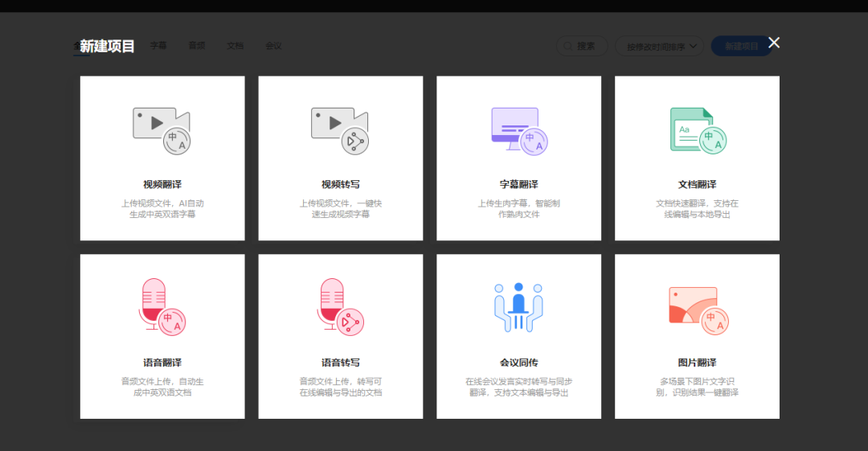Click description 文档快速翻译，支持在线编辑与本地导出

coord(697,209)
